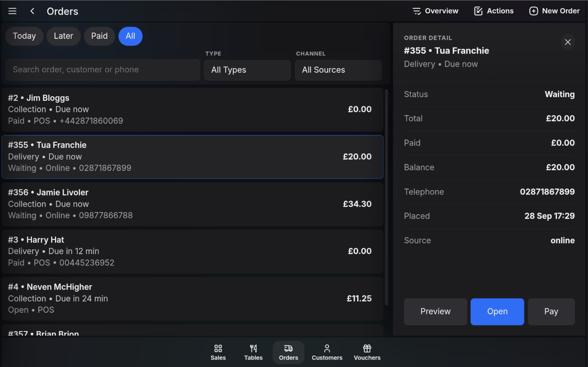Select order #355 Tua Franchie row
Viewport: 588px width, 367px height.
pos(192,157)
